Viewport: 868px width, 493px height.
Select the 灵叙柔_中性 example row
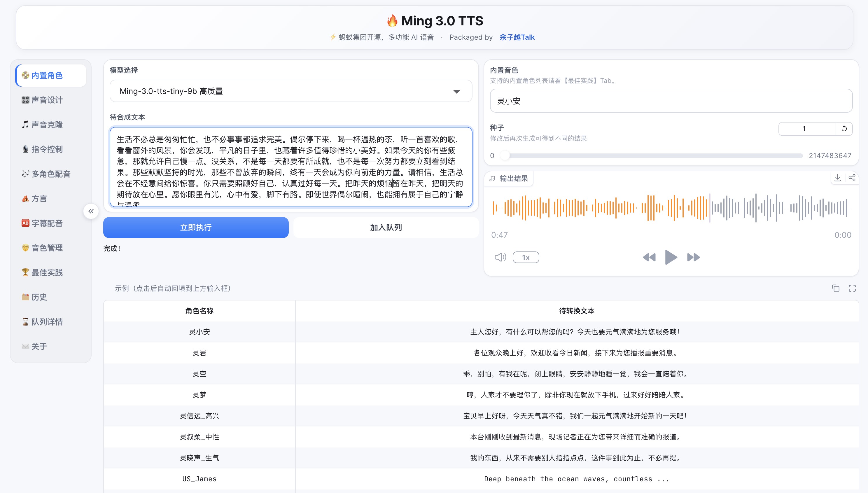click(x=481, y=437)
